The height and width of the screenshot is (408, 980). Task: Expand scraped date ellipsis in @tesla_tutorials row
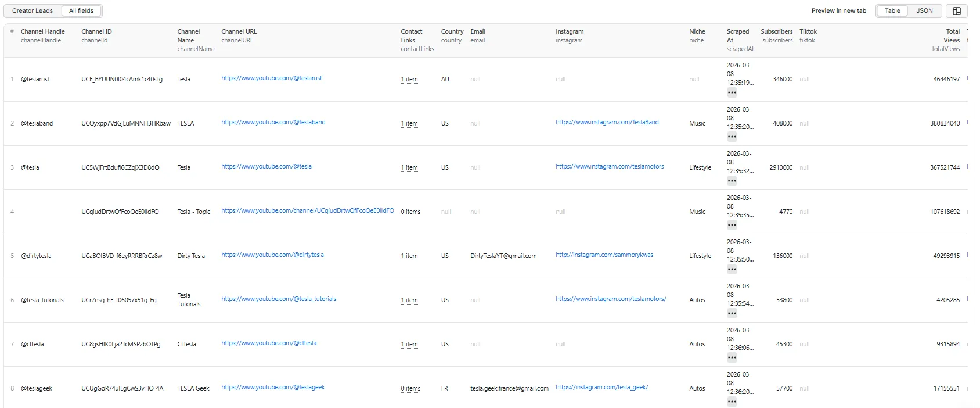click(732, 313)
